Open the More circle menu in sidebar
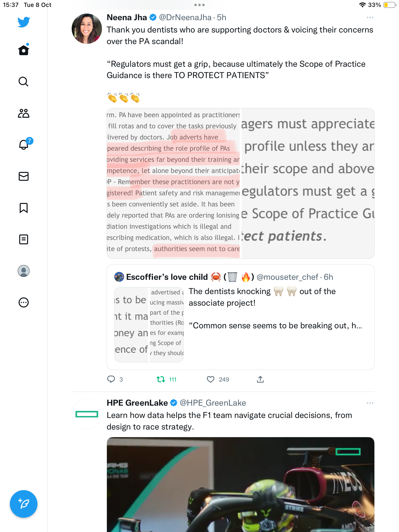The width and height of the screenshot is (399, 532). [x=24, y=302]
